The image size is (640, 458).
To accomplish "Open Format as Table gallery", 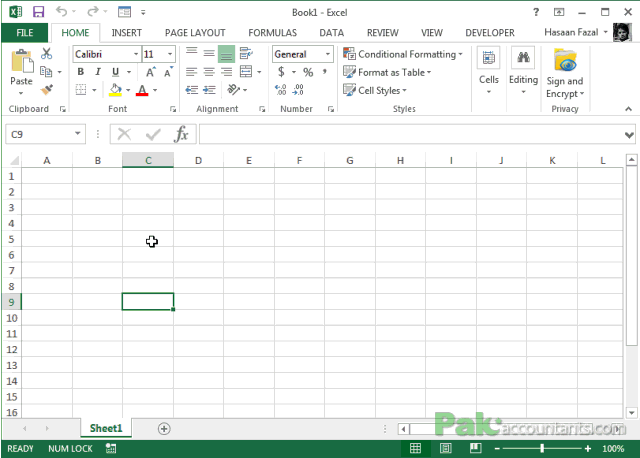I will click(387, 72).
